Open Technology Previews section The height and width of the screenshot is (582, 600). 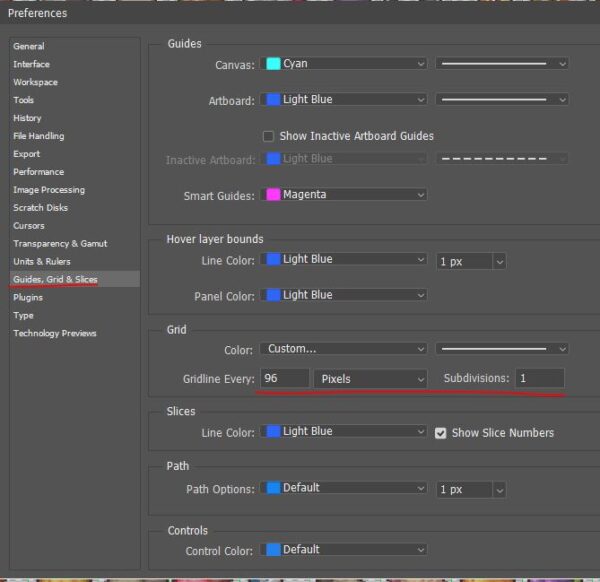coord(55,333)
